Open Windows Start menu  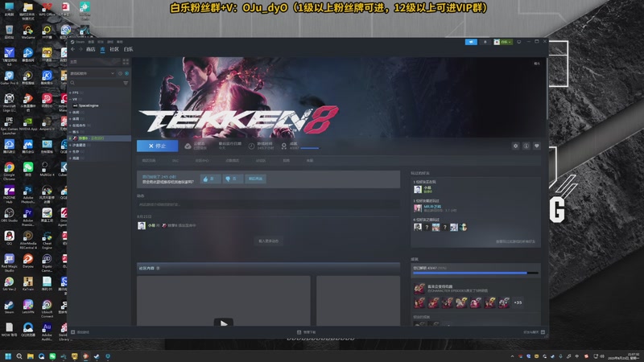[8, 356]
